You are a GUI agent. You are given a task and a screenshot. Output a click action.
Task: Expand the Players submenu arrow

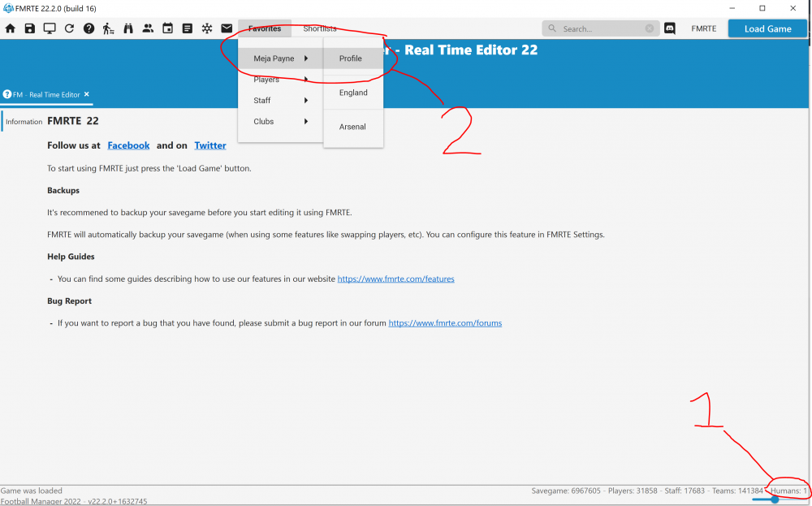tap(306, 80)
